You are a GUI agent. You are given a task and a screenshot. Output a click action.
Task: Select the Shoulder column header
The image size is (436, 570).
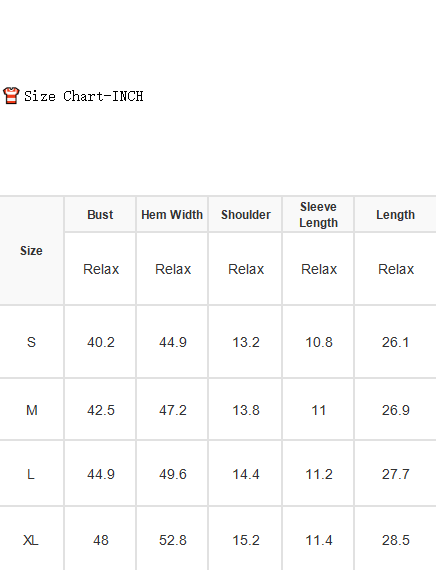point(246,214)
